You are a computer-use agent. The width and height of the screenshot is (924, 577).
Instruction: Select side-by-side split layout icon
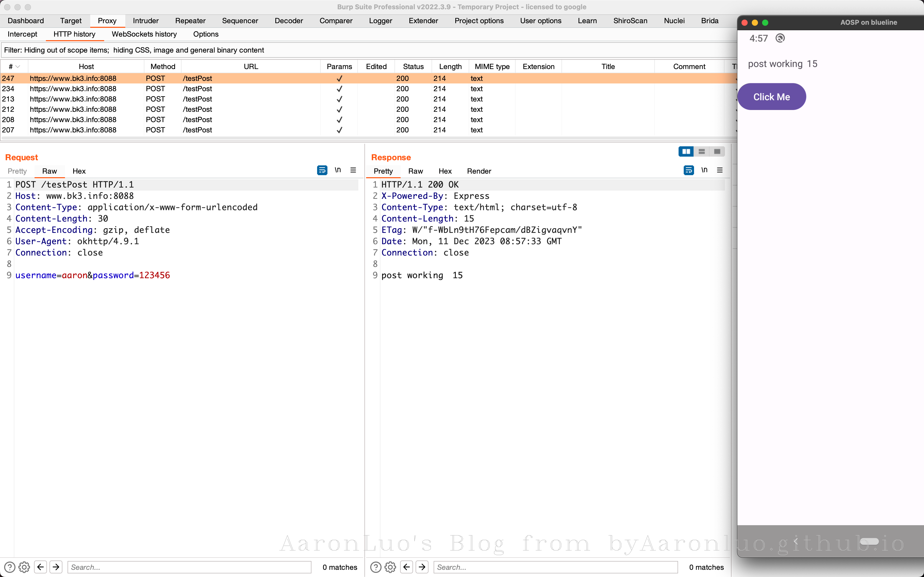click(686, 151)
